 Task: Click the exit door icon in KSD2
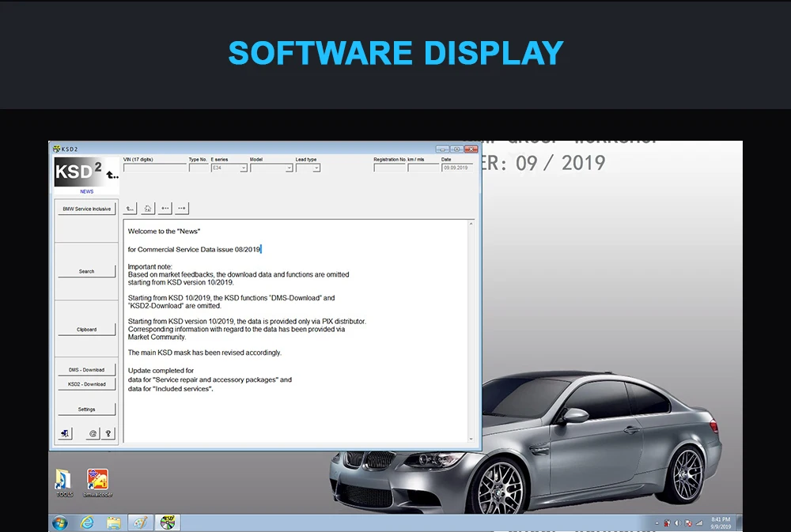tap(65, 434)
